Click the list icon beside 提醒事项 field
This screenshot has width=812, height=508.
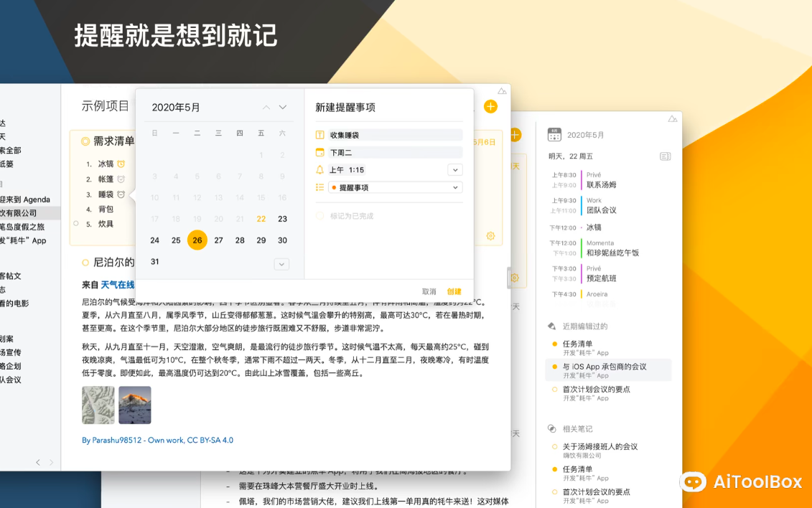[319, 187]
